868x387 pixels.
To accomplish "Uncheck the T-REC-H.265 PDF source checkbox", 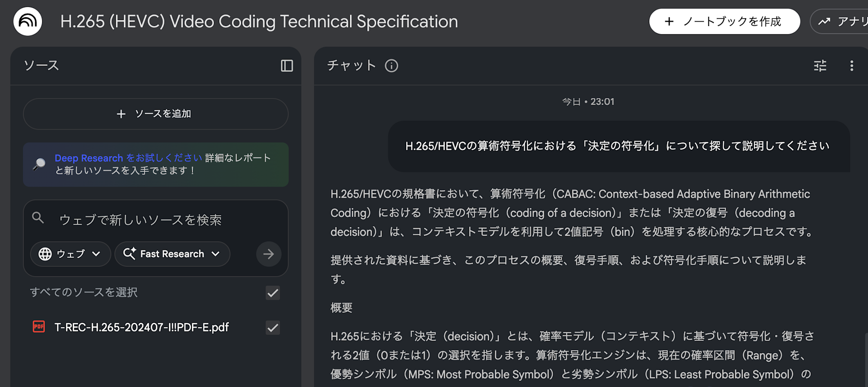I will coord(273,328).
